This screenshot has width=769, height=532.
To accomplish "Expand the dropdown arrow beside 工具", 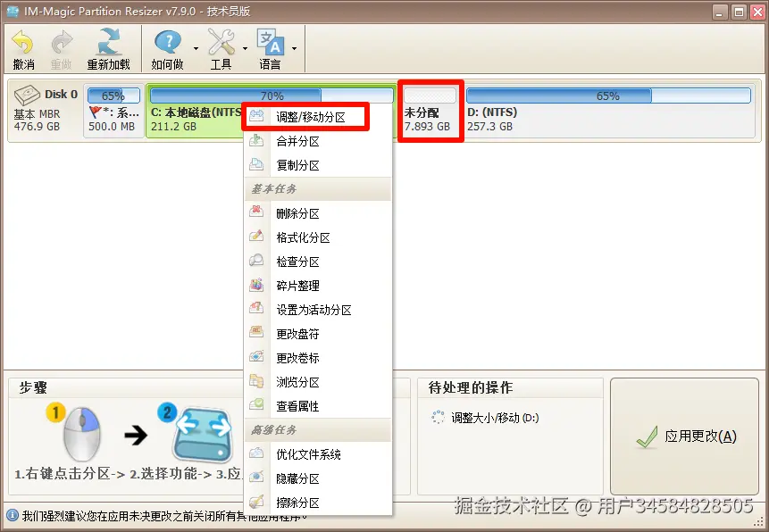I will click(245, 48).
